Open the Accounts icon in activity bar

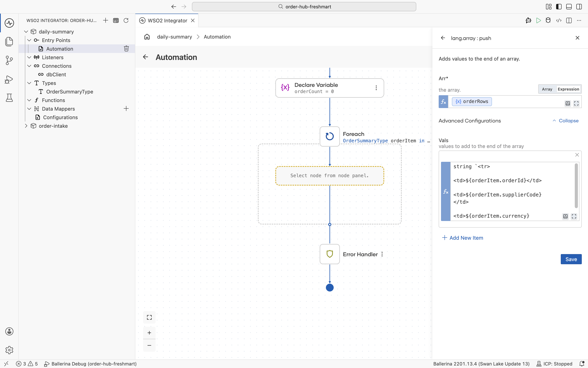(9, 331)
